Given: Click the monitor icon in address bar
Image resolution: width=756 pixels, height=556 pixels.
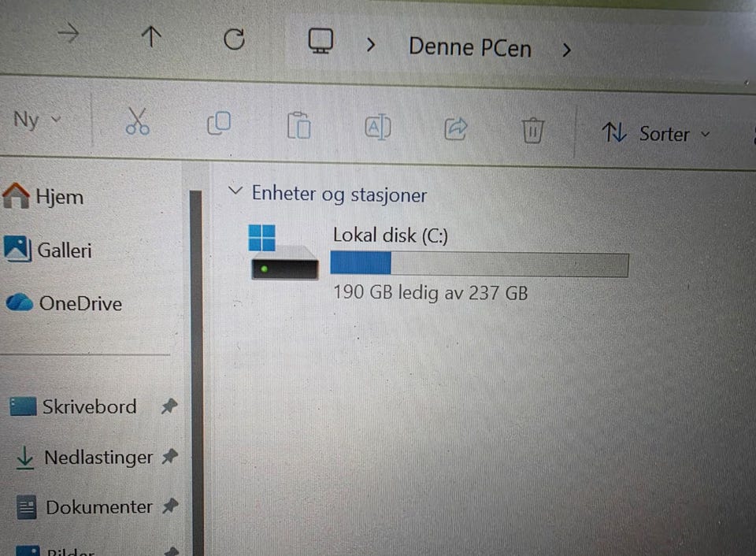Looking at the screenshot, I should click(x=321, y=41).
